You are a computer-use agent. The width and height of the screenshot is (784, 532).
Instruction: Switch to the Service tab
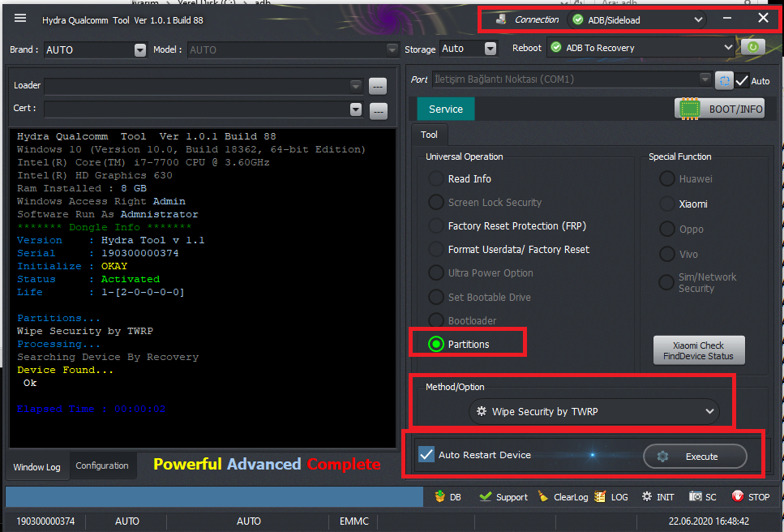tap(445, 109)
